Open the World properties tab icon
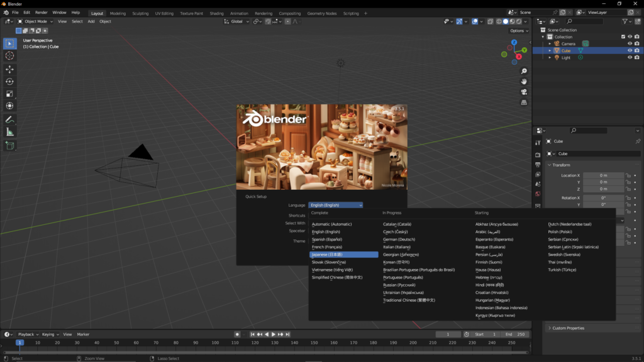Viewport: 644px width, 362px height. click(x=538, y=194)
